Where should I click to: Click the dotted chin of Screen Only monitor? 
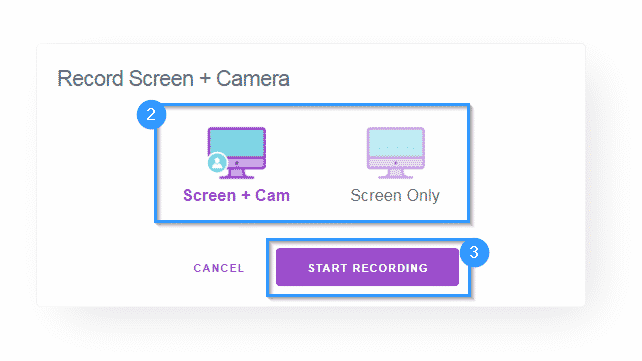click(396, 163)
